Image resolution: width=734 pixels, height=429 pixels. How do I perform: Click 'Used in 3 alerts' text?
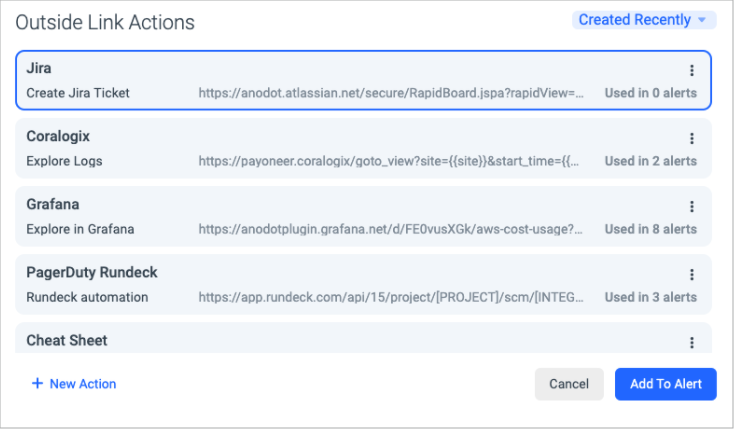click(651, 297)
